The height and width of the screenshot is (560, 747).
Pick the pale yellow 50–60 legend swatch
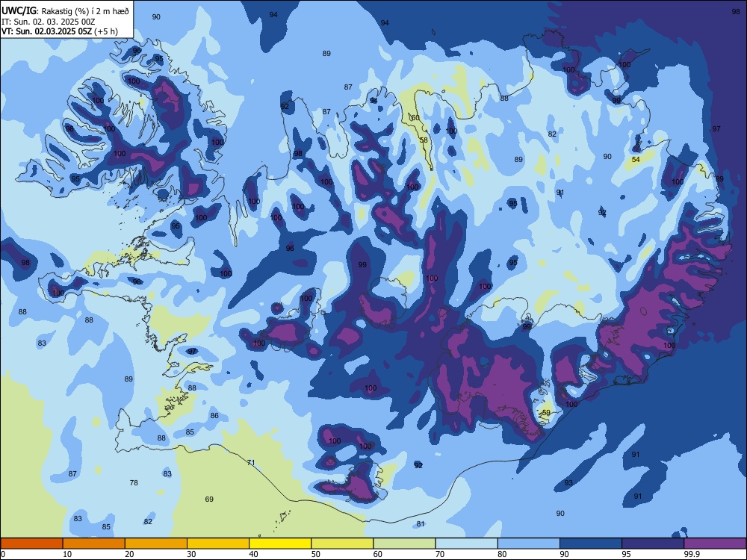(342, 544)
